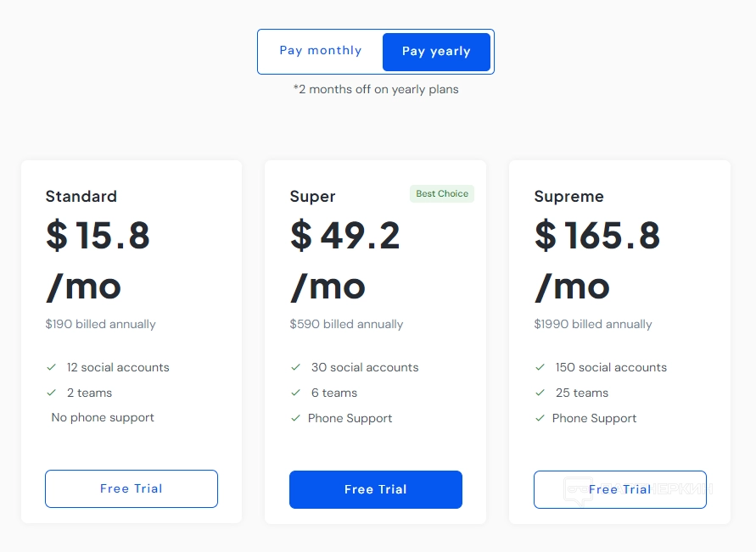
Task: Click checkmark beside 30 social accounts
Action: pyautogui.click(x=296, y=367)
